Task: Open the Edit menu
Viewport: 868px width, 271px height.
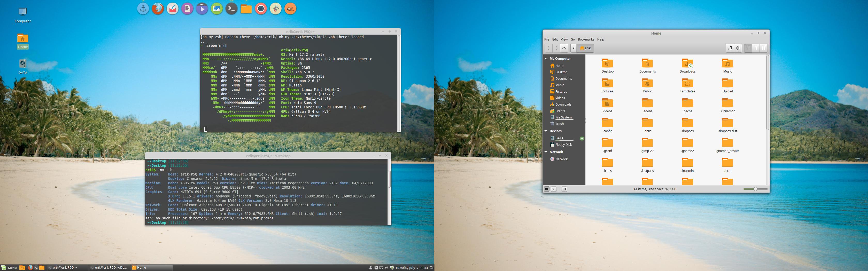Action: (x=555, y=39)
